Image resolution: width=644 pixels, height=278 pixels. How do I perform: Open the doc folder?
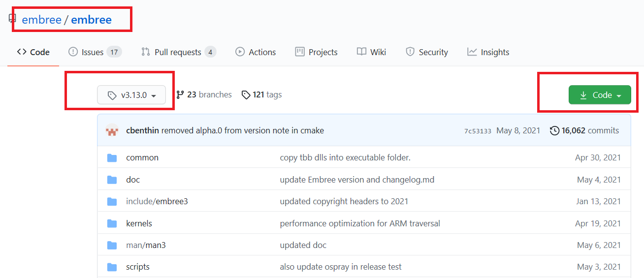point(133,180)
